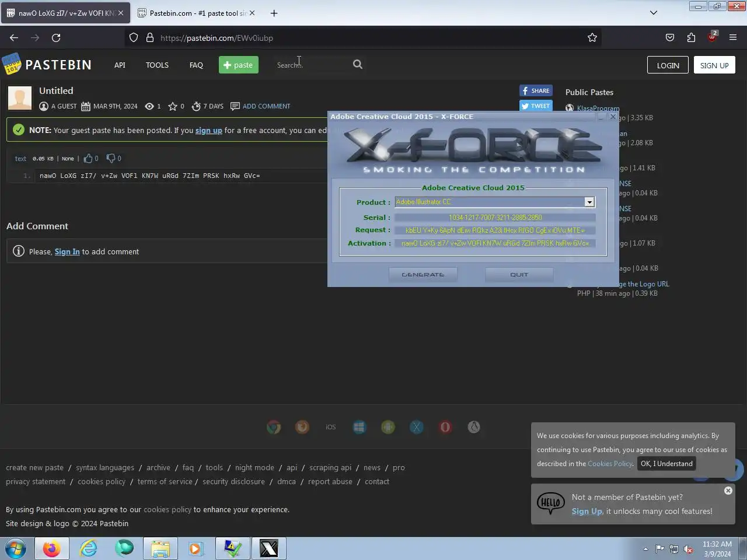Click the muted volume tray icon

(x=689, y=549)
